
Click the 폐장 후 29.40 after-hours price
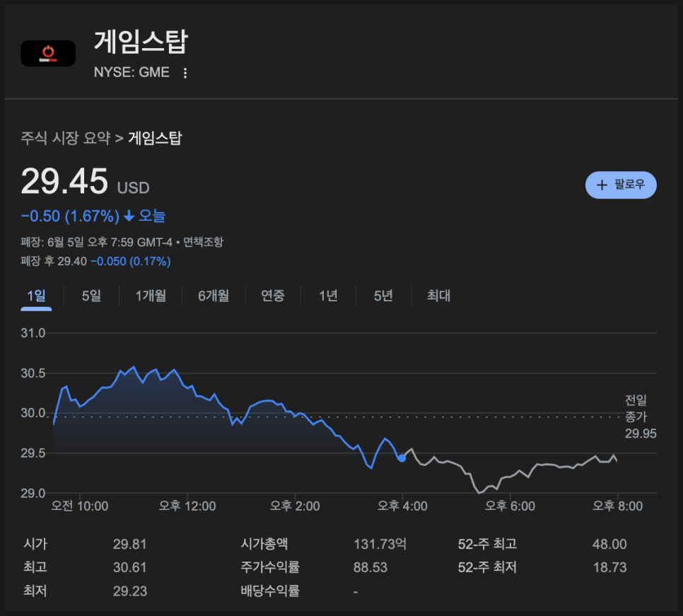(x=54, y=262)
